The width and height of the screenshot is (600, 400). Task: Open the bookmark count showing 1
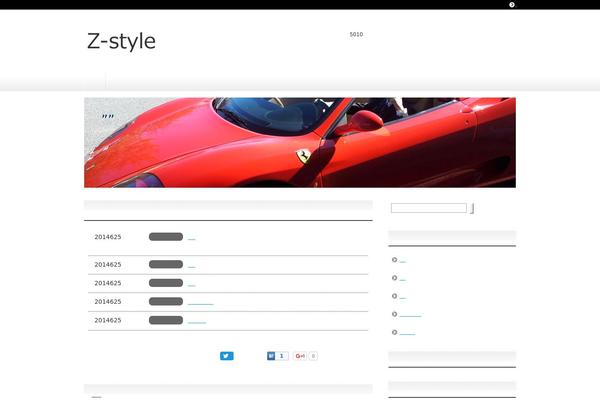(282, 356)
